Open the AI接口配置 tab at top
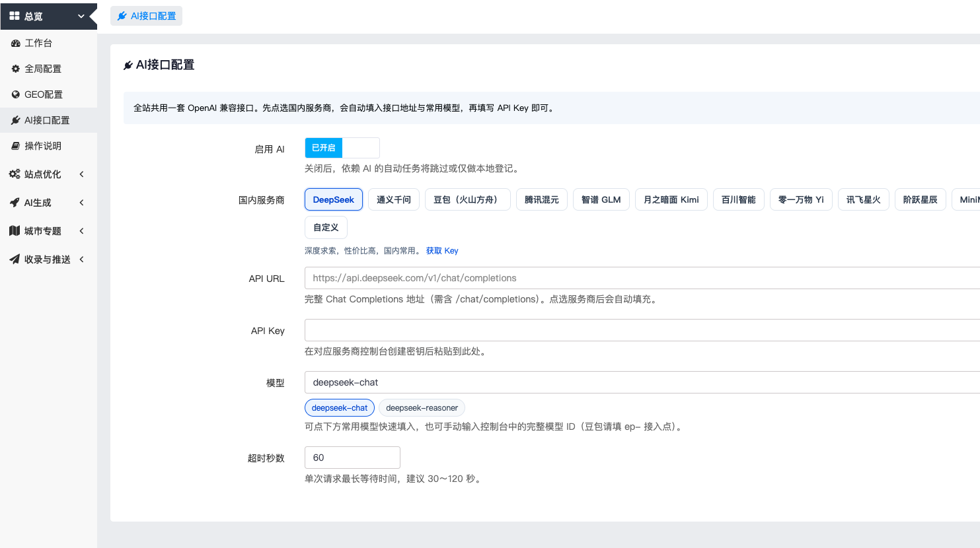Screen dimensions: 980x548 pyautogui.click(x=146, y=16)
